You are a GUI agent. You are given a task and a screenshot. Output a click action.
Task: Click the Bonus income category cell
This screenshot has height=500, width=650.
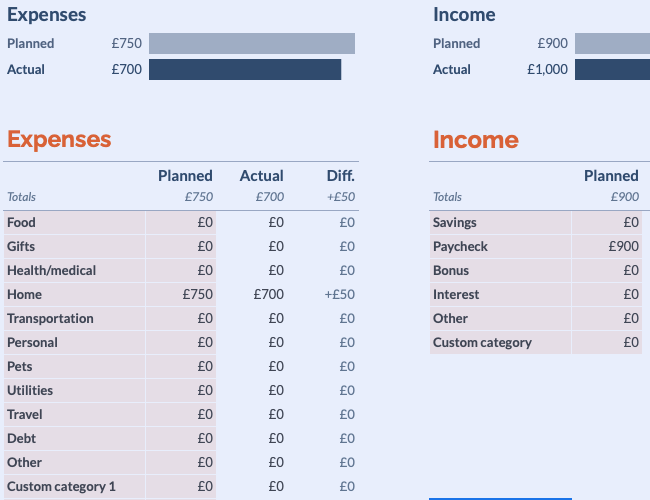coord(500,270)
